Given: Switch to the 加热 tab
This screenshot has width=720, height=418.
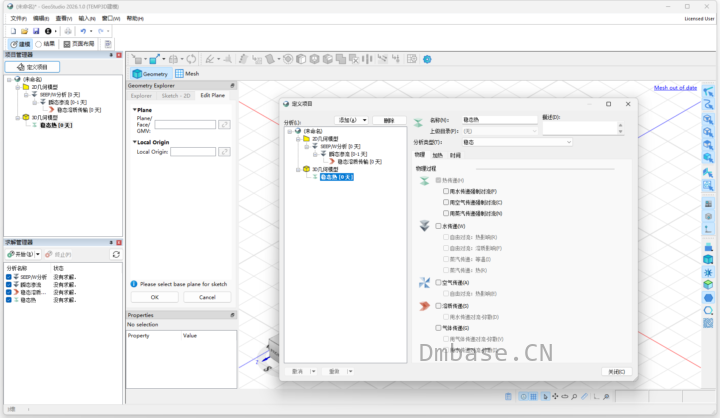Looking at the screenshot, I should (438, 155).
